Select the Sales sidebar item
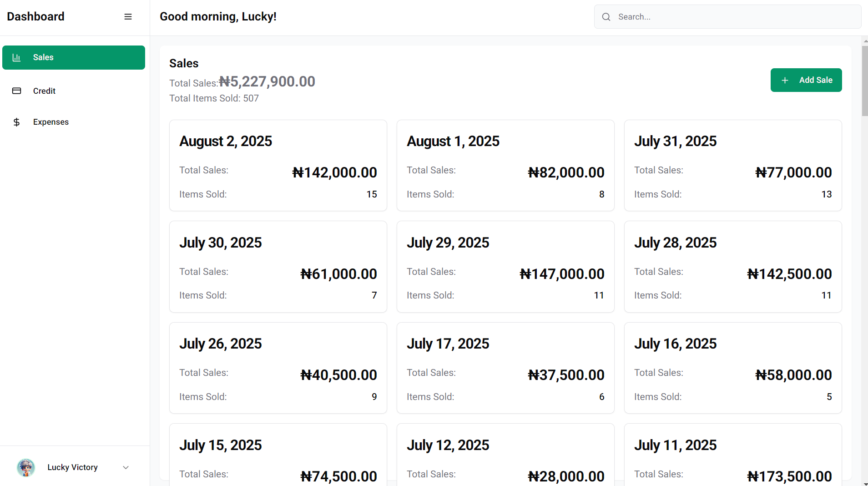 (x=73, y=57)
